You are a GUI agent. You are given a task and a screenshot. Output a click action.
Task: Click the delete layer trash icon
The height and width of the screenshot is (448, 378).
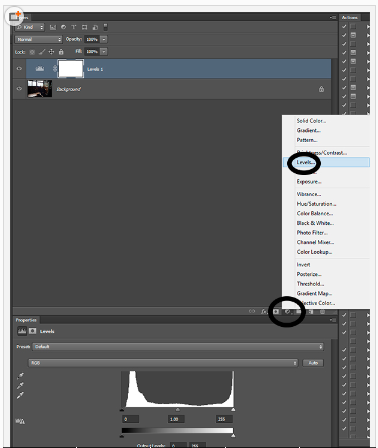(322, 311)
